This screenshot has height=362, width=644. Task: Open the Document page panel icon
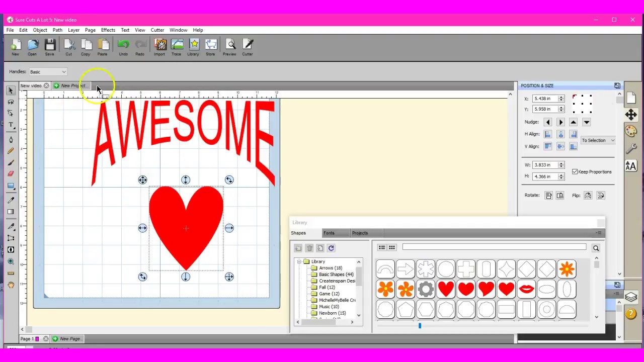[x=631, y=98]
